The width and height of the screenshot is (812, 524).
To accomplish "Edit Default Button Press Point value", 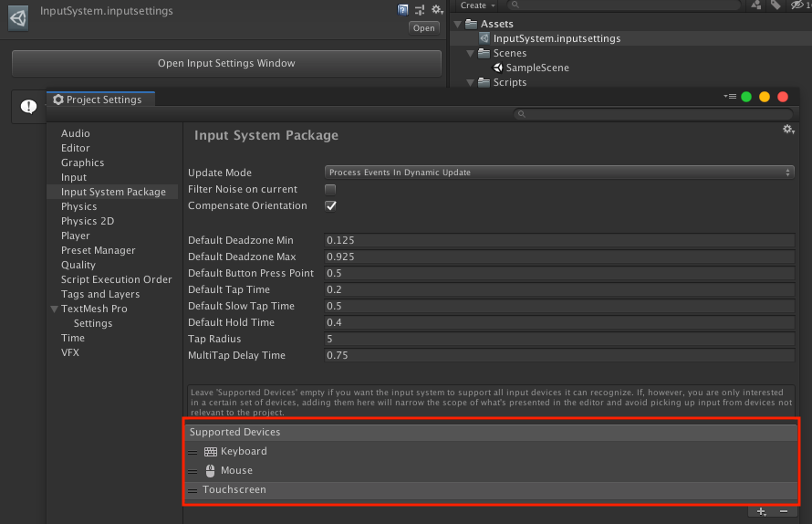I will pyautogui.click(x=558, y=273).
